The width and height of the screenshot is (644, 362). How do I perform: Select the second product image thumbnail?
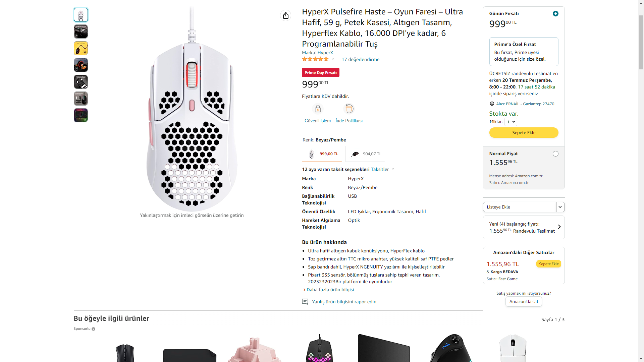(81, 32)
